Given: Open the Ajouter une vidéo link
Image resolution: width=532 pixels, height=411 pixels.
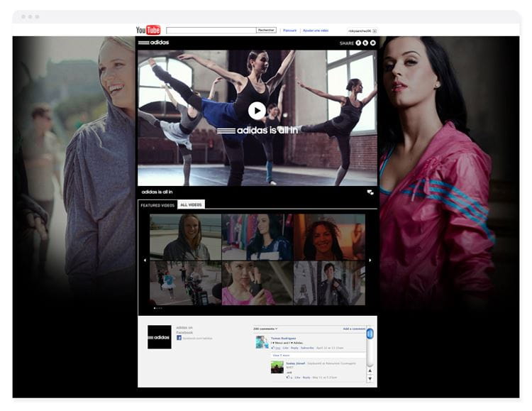Looking at the screenshot, I should pyautogui.click(x=316, y=31).
